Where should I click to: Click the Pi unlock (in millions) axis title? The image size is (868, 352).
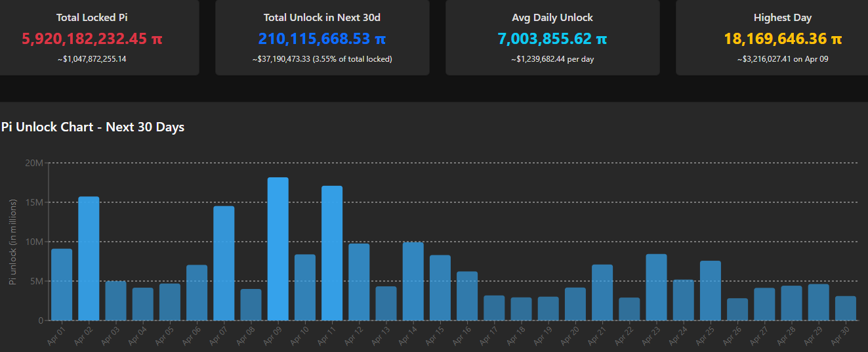[13, 241]
